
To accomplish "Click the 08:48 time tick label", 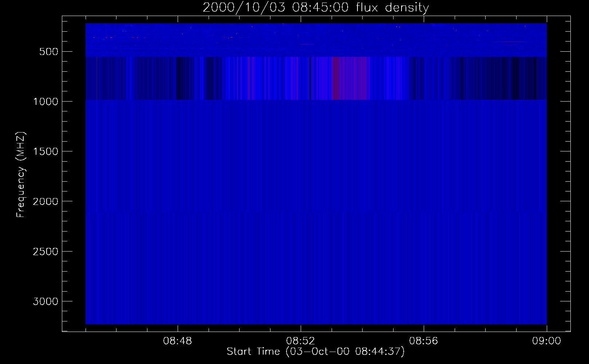I will click(178, 341).
